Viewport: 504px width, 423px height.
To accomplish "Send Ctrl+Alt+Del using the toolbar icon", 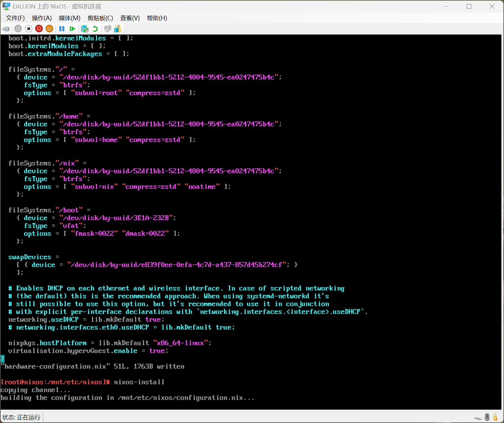I will click(6, 29).
